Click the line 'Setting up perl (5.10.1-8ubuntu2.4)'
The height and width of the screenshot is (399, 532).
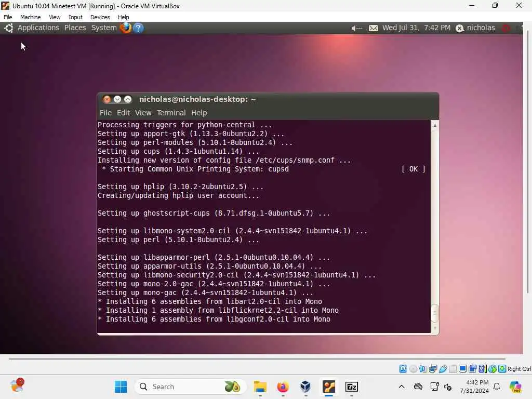coord(179,240)
